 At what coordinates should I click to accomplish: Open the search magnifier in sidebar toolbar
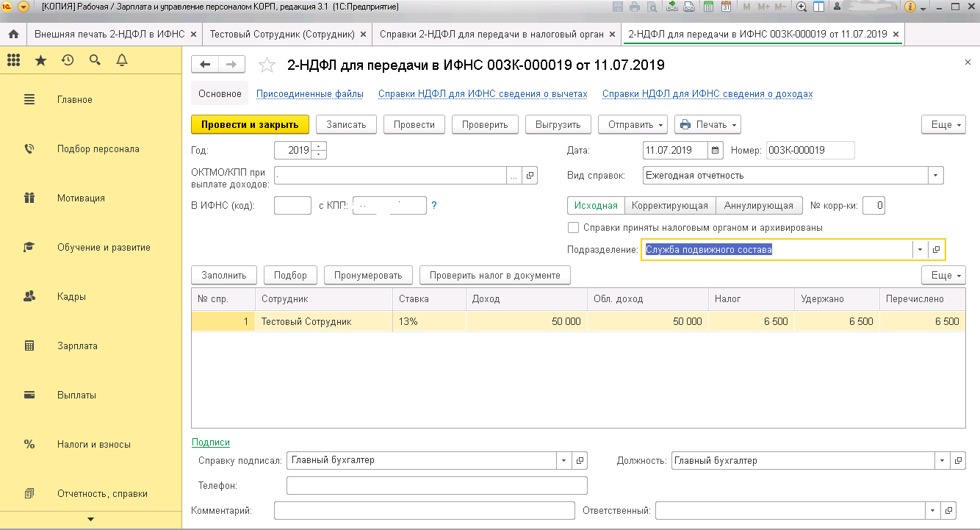(95, 60)
